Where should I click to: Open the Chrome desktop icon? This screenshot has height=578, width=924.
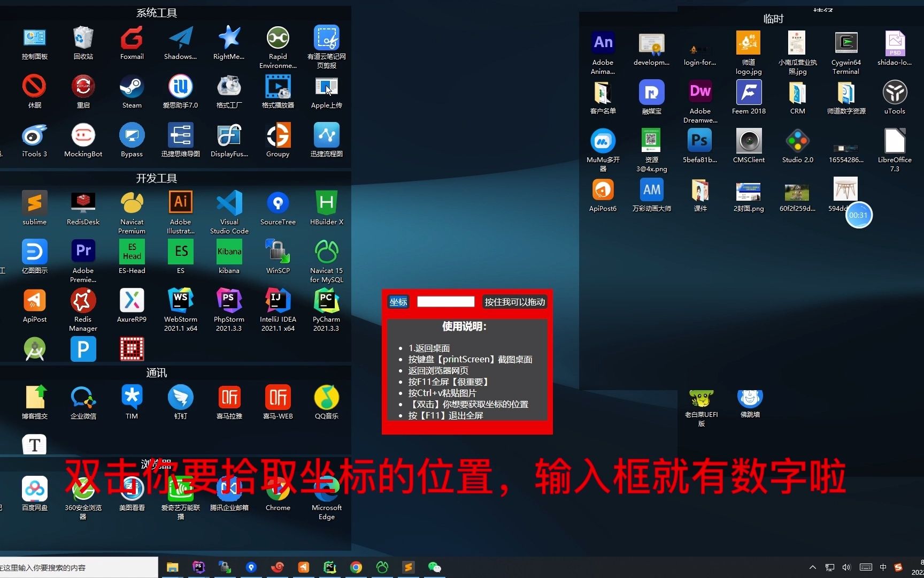(x=278, y=494)
